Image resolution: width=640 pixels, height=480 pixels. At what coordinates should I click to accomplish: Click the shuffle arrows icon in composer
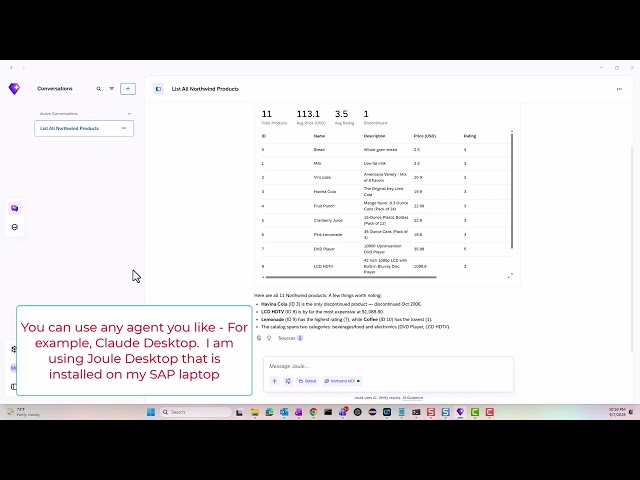pos(288,381)
